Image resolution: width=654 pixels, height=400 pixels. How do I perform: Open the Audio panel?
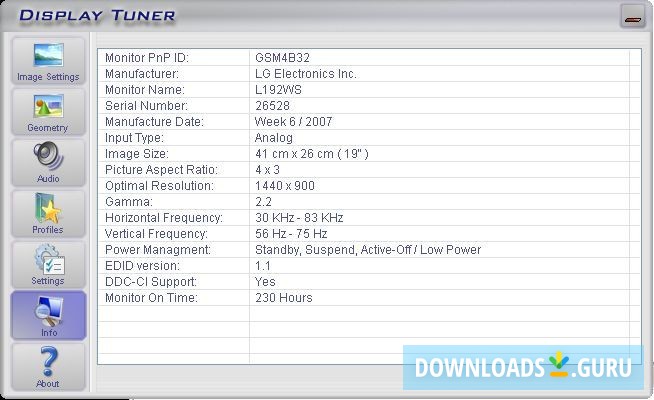[48, 163]
